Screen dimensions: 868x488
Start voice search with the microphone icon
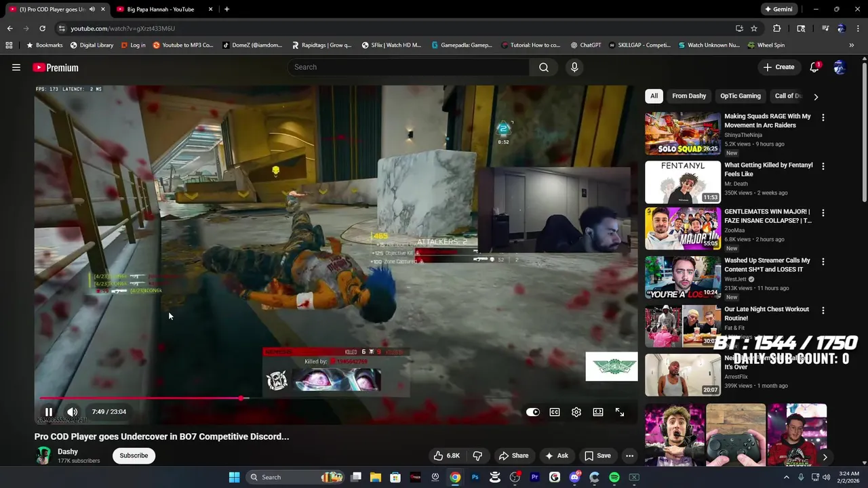tap(574, 67)
